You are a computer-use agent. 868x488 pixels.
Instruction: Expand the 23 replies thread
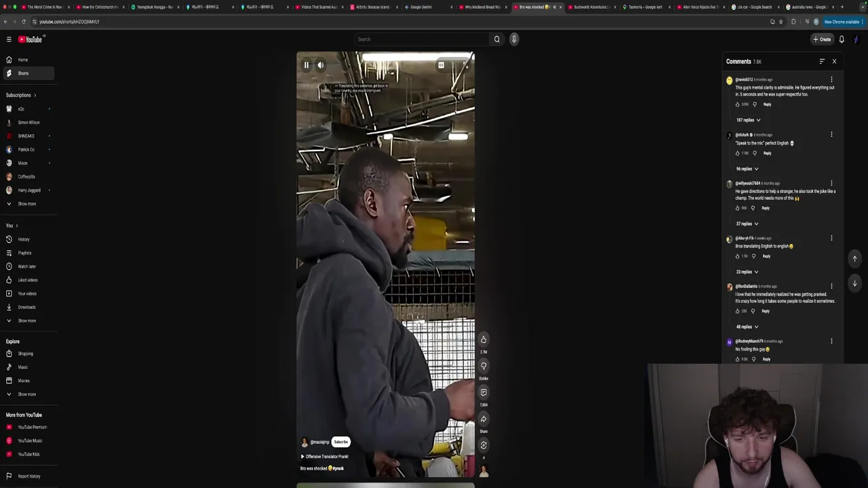pyautogui.click(x=747, y=272)
